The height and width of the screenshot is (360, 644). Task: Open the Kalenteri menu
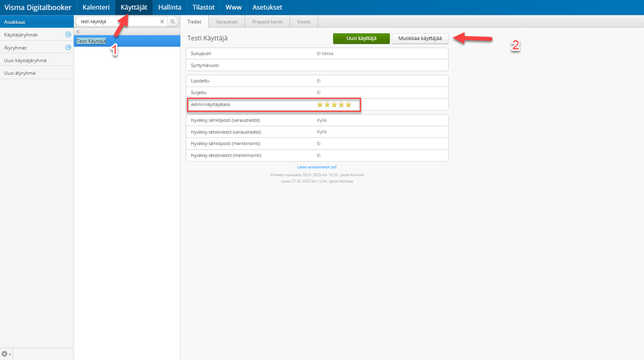coord(95,7)
